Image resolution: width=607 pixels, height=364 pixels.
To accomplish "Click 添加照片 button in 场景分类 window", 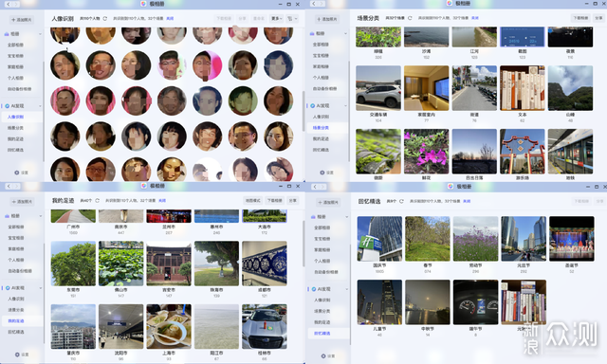I will [x=328, y=19].
